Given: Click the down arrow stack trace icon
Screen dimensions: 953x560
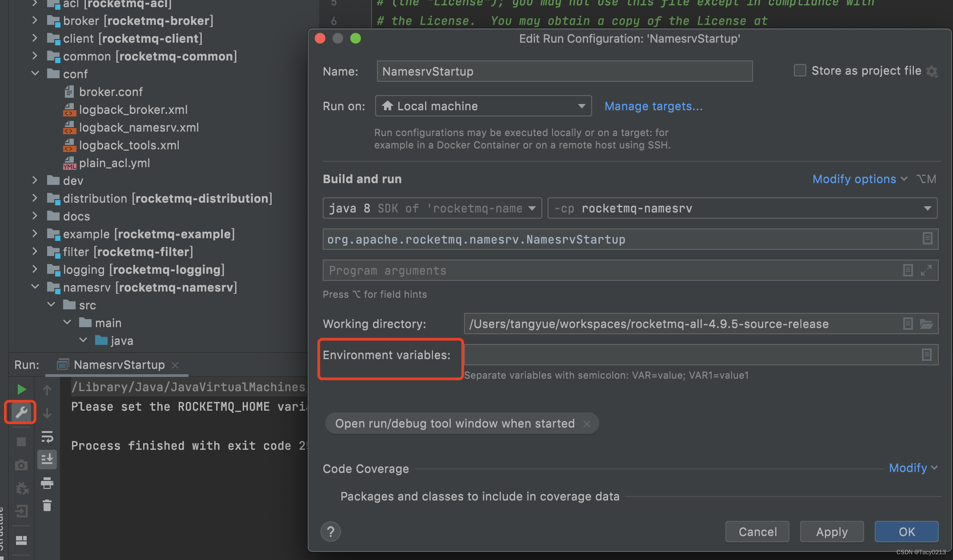Looking at the screenshot, I should [x=47, y=413].
